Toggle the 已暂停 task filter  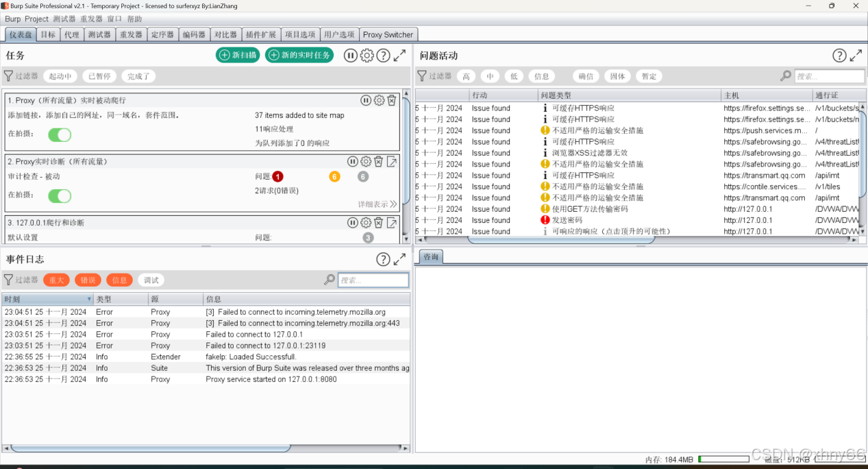[99, 76]
